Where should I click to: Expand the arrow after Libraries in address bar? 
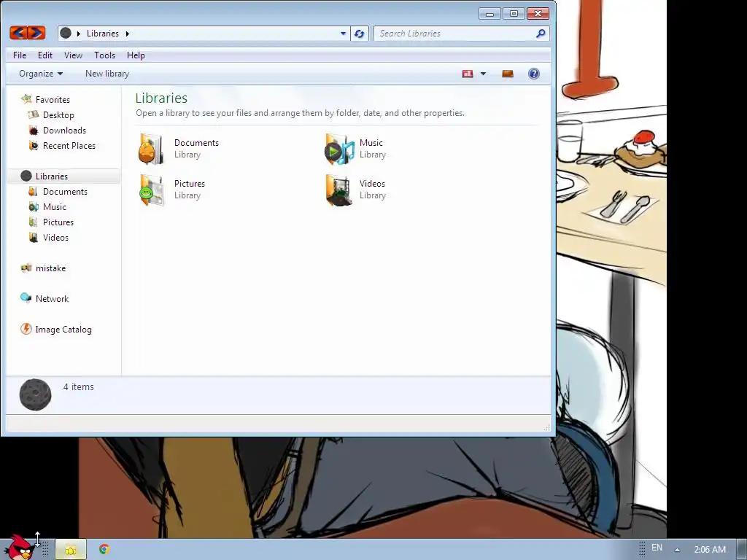127,34
